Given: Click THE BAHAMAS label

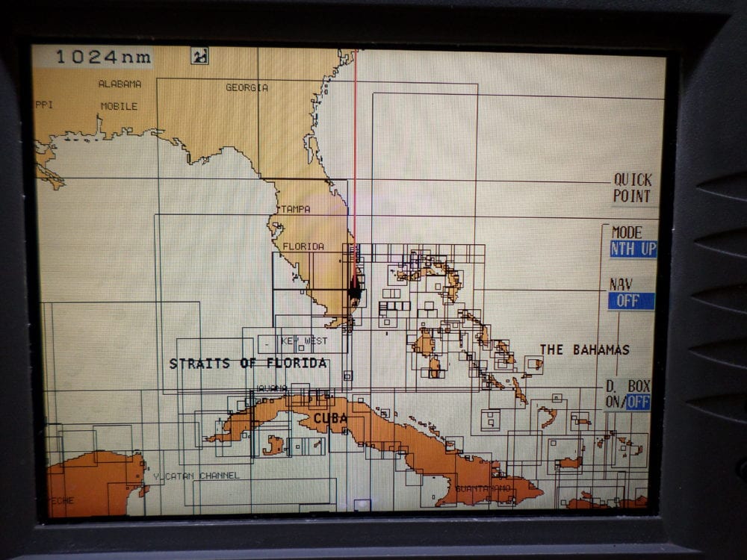Looking at the screenshot, I should point(584,349).
